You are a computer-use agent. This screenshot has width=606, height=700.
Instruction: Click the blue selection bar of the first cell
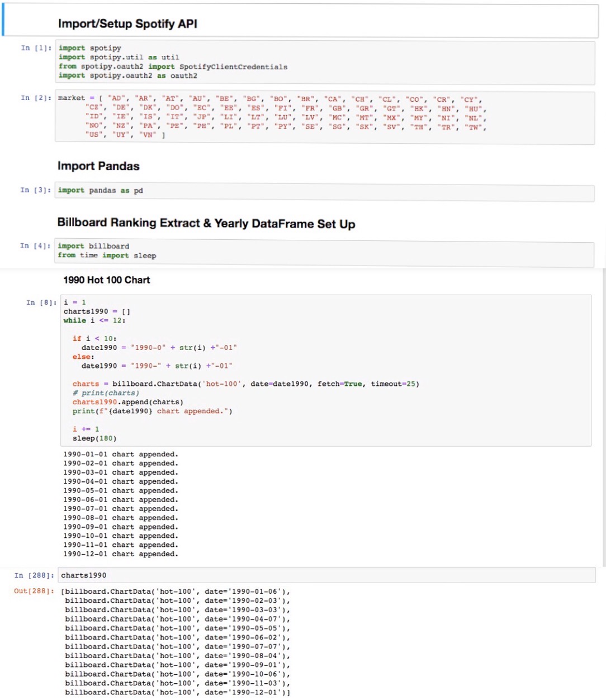coord(3,21)
